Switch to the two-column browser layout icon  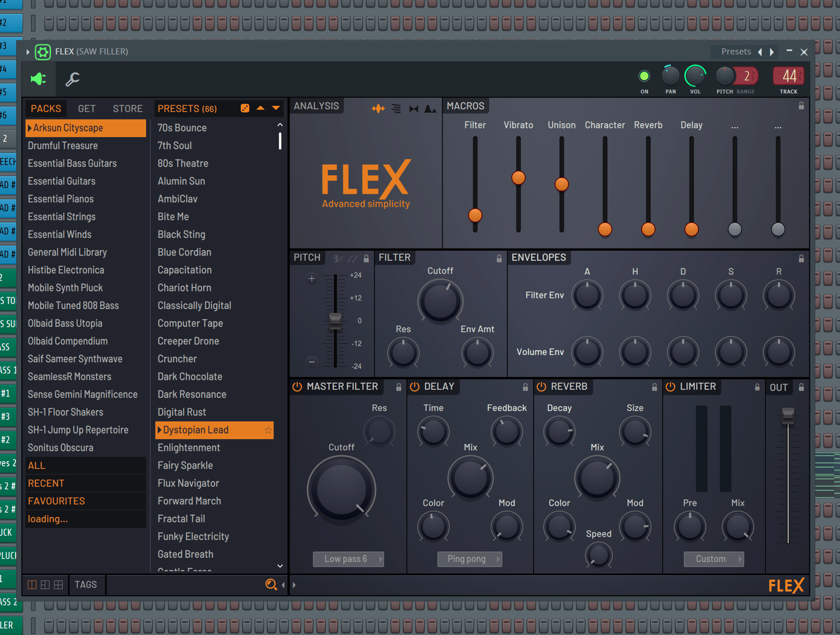(x=32, y=585)
